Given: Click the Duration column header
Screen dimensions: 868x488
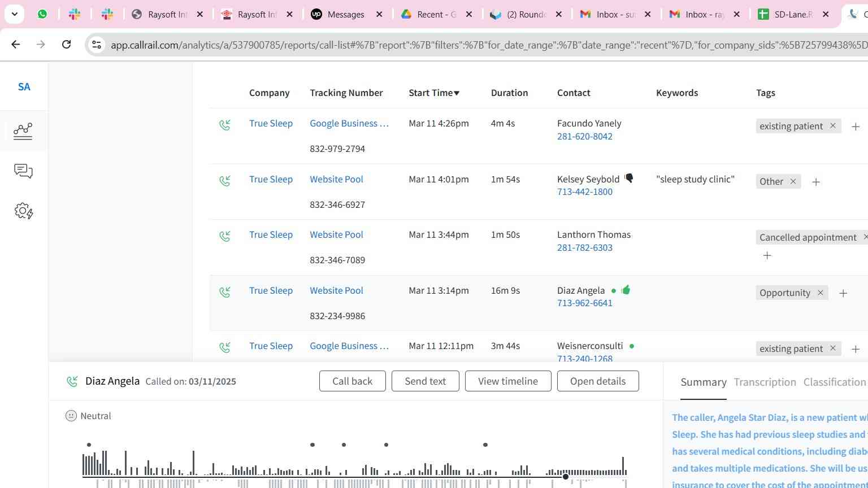Looking at the screenshot, I should 509,93.
